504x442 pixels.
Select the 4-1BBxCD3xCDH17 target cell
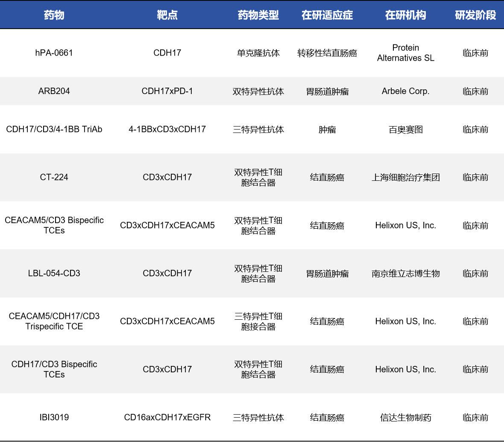point(167,129)
